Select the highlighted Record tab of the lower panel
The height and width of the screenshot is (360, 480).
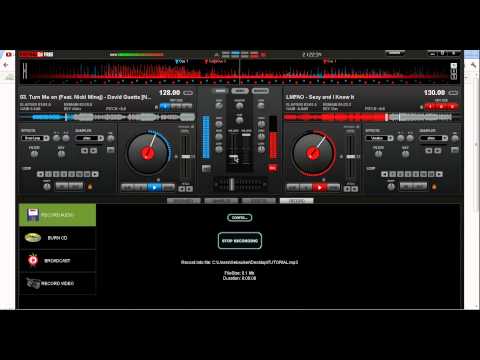click(296, 201)
